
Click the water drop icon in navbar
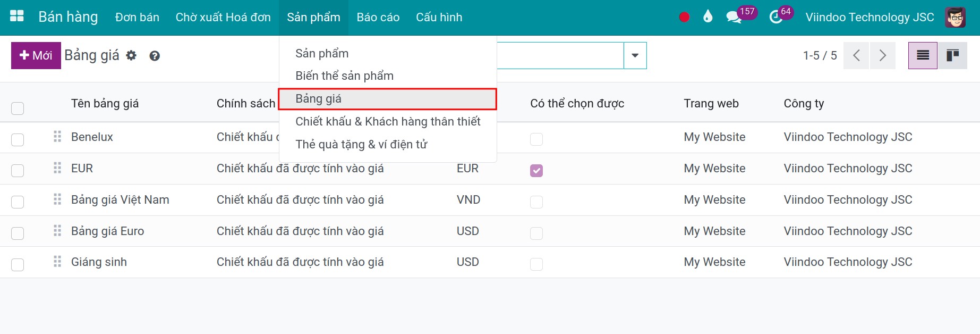pos(708,16)
